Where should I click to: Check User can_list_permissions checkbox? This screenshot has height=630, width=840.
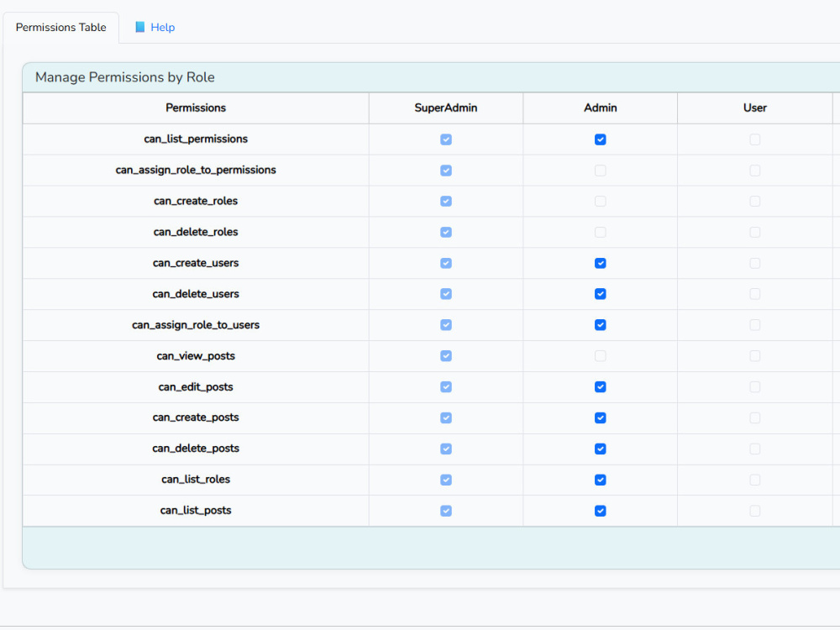click(x=755, y=139)
